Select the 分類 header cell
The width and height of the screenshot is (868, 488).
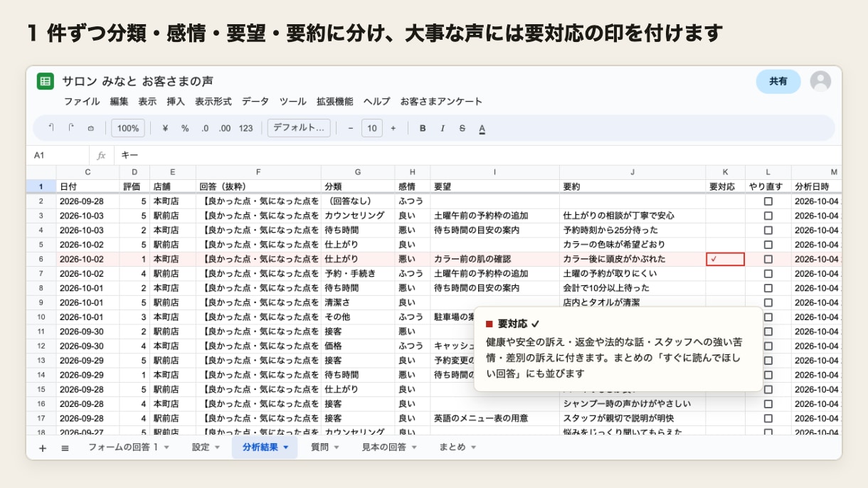(x=358, y=186)
